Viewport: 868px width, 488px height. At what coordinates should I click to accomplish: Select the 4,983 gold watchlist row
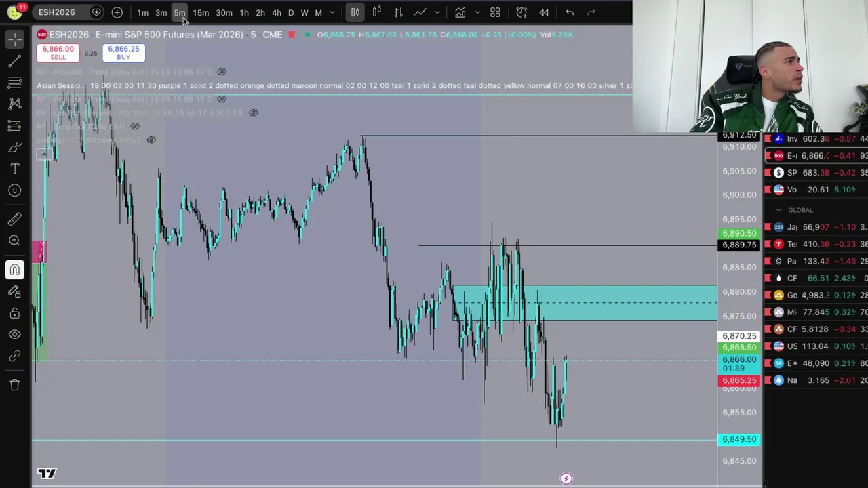click(816, 295)
